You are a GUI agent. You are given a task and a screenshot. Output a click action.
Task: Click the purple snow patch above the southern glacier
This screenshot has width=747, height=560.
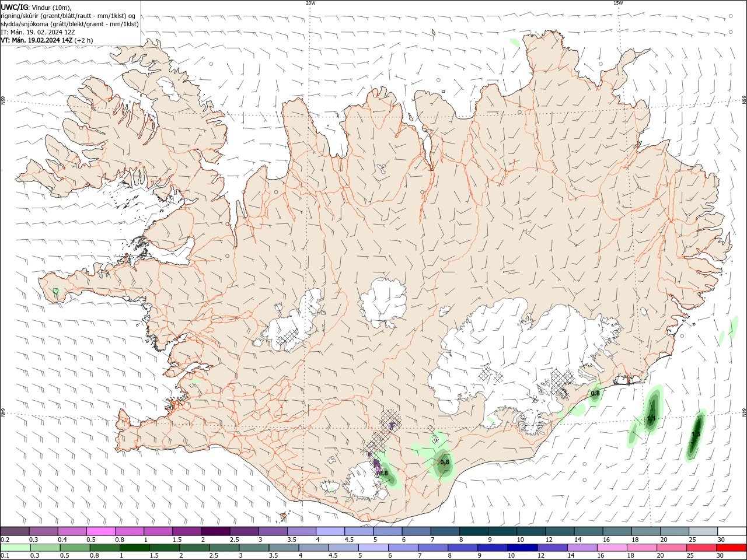[377, 468]
